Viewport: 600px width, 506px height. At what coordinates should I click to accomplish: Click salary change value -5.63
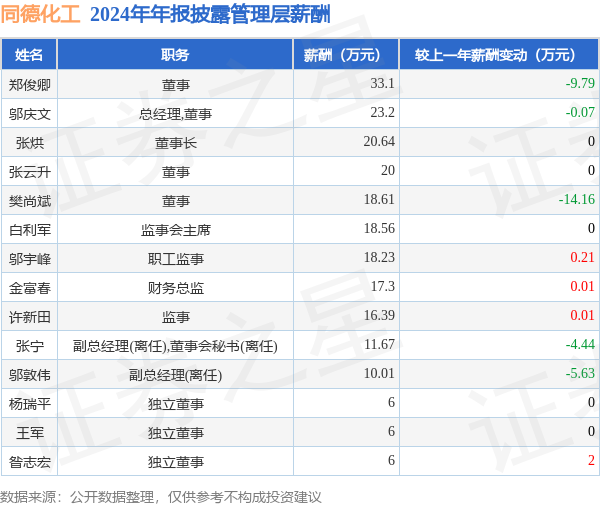click(580, 373)
